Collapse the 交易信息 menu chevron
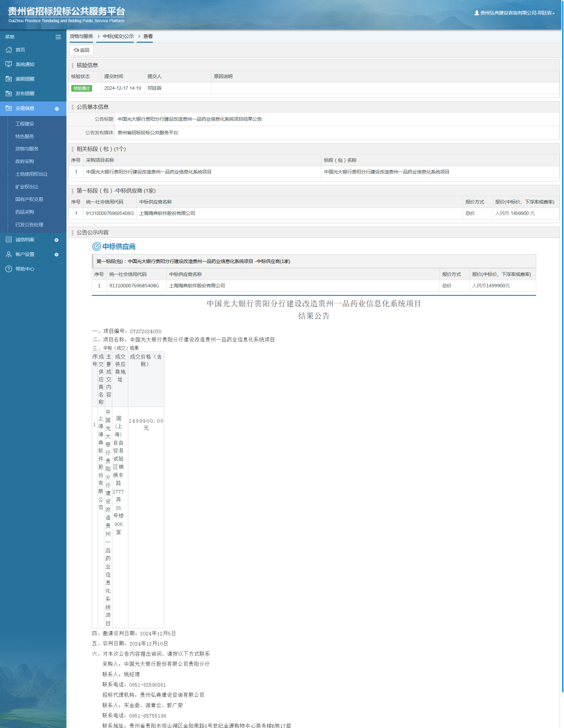564x728 pixels. click(x=57, y=108)
